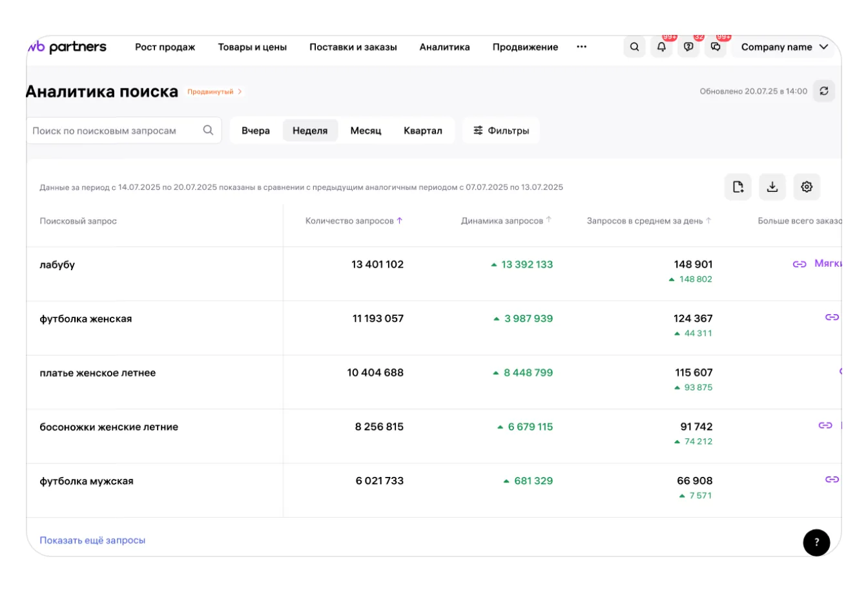
Task: Sort by Количество запросов column
Action: coord(354,221)
